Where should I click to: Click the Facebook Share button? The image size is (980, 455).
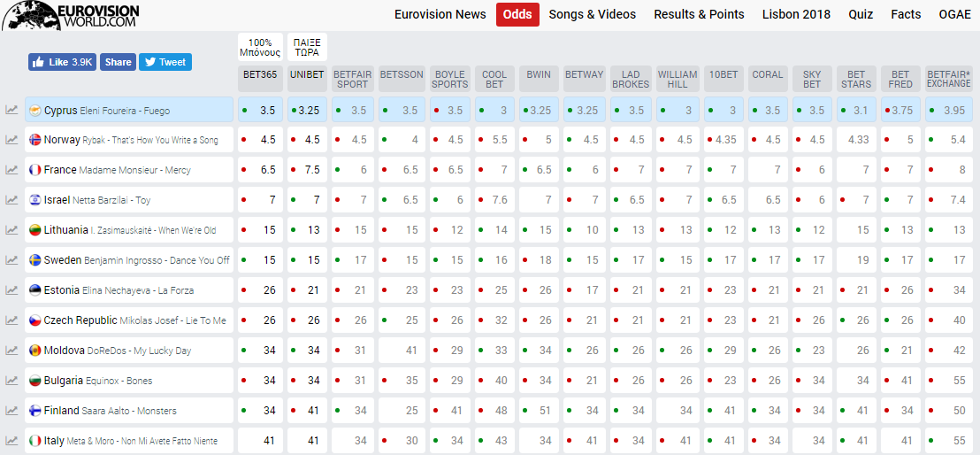pos(118,62)
